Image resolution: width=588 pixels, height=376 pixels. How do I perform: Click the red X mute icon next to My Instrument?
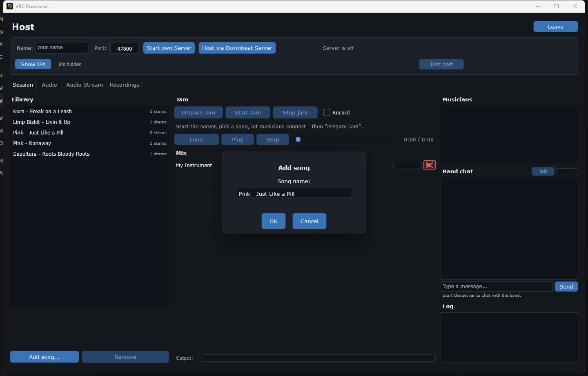pyautogui.click(x=430, y=165)
